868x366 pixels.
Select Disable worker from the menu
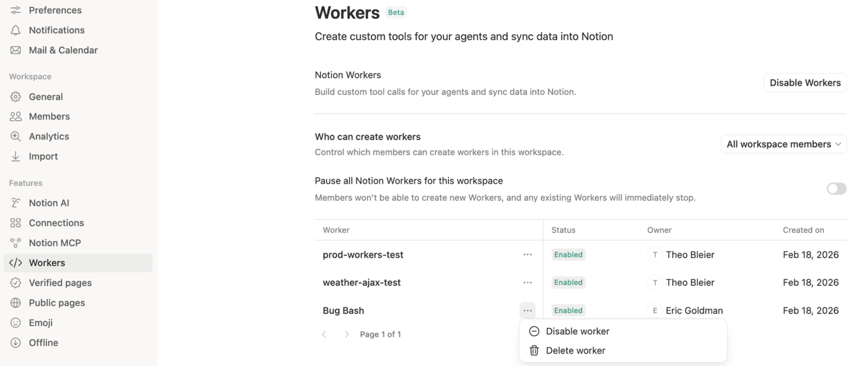click(x=623, y=331)
